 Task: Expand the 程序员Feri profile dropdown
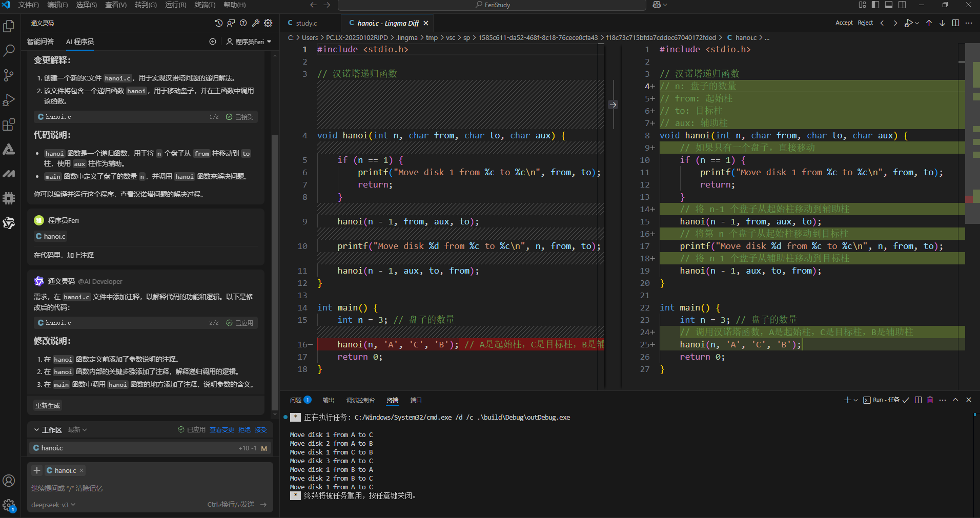[x=249, y=42]
